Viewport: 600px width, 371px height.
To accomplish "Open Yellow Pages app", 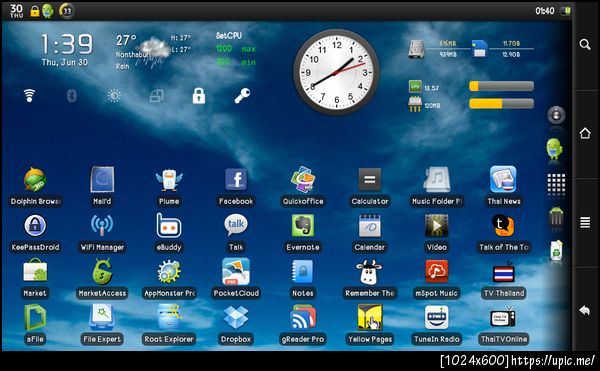I will (x=370, y=317).
